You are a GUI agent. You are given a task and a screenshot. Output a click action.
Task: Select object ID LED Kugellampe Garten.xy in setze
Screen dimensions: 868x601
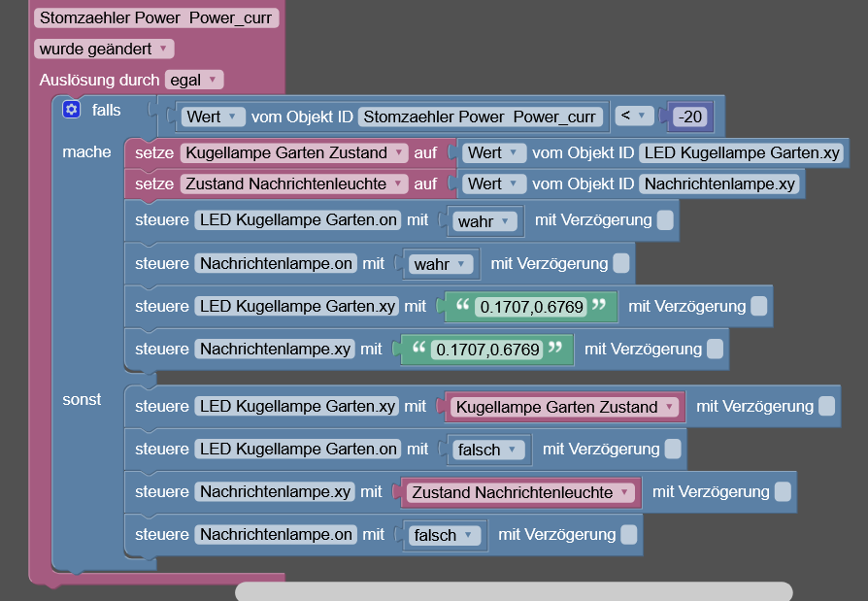point(742,152)
